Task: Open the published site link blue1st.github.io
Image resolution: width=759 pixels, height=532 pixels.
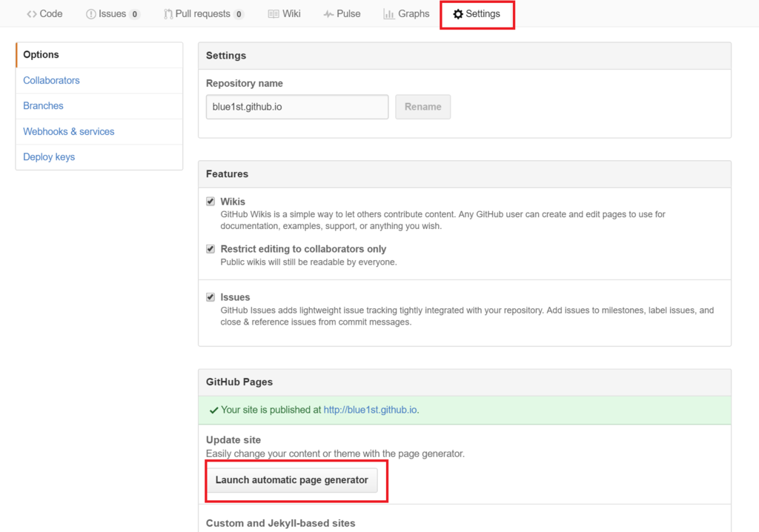Action: tap(371, 410)
